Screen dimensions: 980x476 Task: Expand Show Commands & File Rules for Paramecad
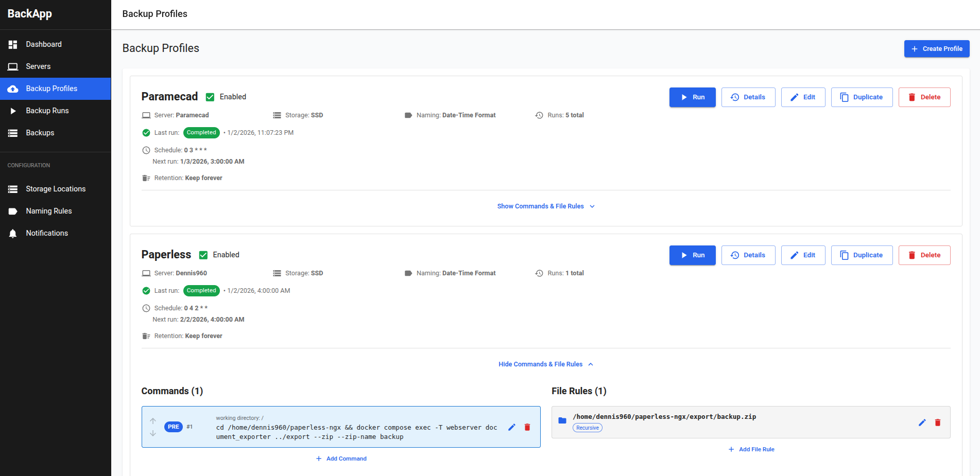pyautogui.click(x=546, y=206)
